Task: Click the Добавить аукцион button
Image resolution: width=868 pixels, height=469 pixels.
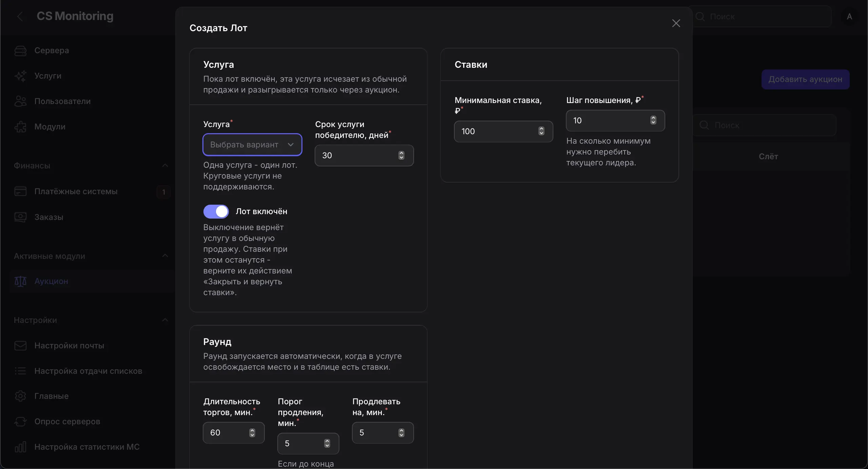Action: tap(805, 79)
